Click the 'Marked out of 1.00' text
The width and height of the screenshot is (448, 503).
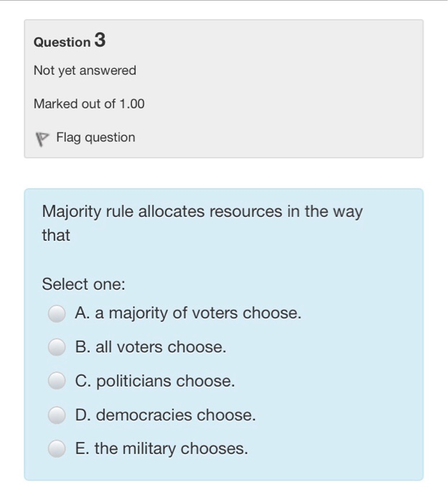[89, 104]
